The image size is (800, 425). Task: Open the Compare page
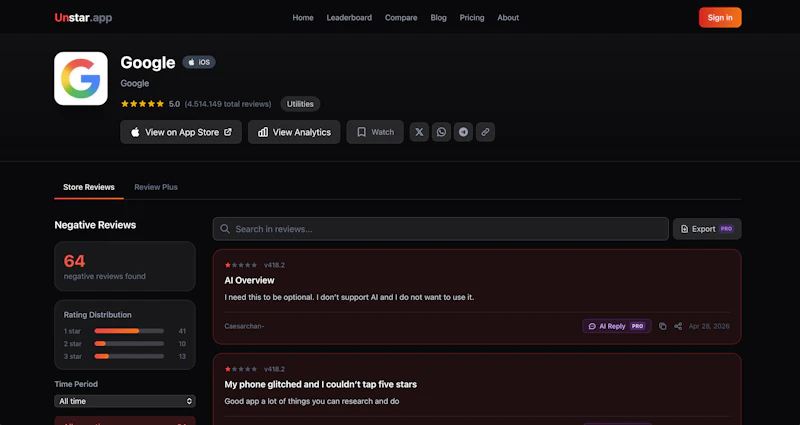[401, 17]
